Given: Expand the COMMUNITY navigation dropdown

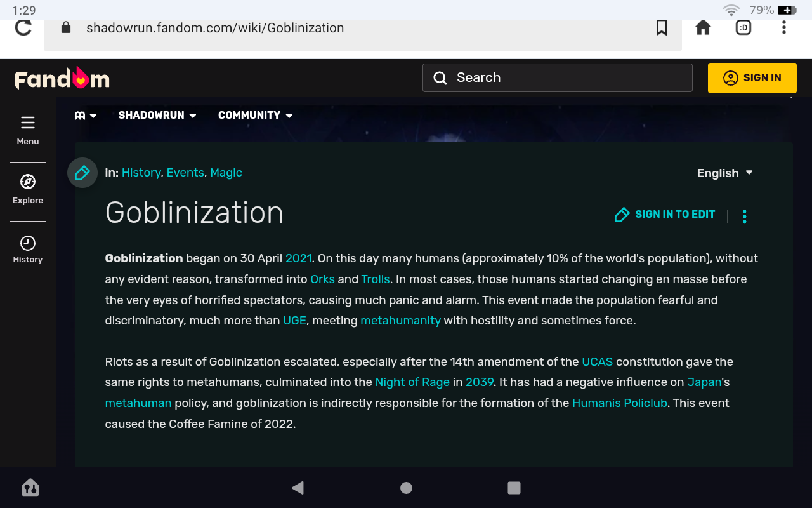Looking at the screenshot, I should pyautogui.click(x=256, y=116).
